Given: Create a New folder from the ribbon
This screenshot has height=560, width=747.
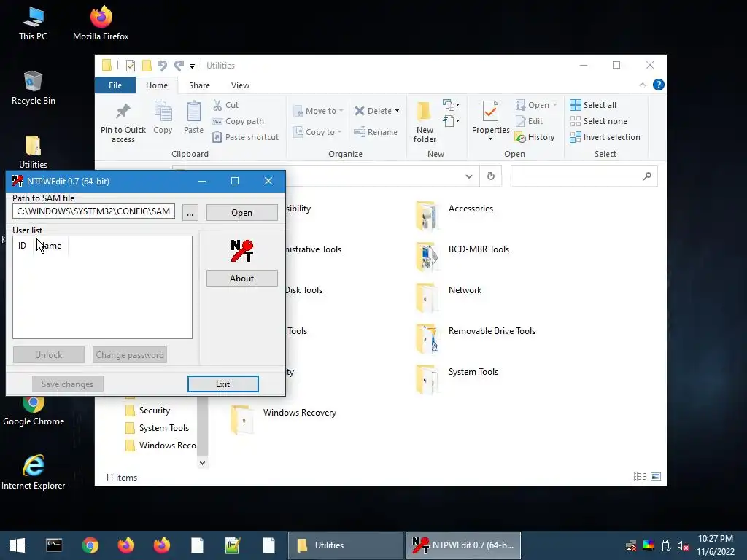Looking at the screenshot, I should click(x=425, y=122).
